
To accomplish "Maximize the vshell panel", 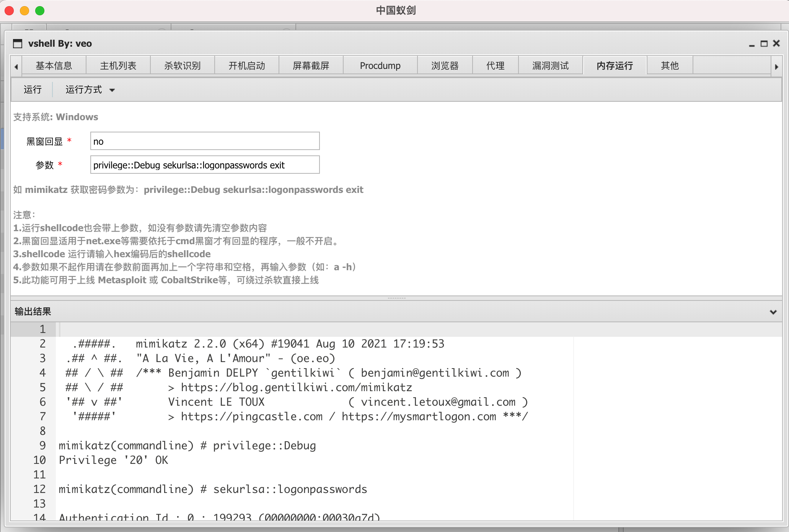I will (764, 44).
